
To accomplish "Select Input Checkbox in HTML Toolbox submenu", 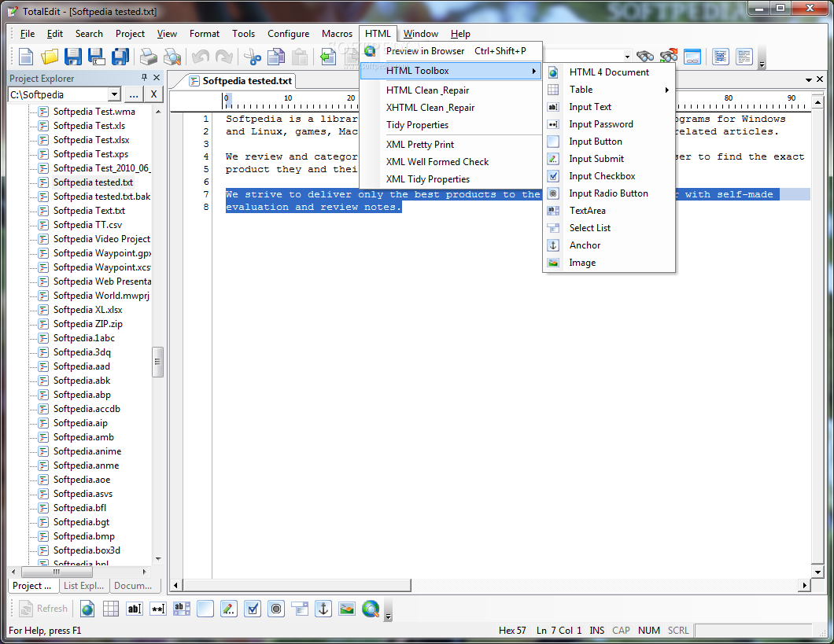I will click(608, 176).
